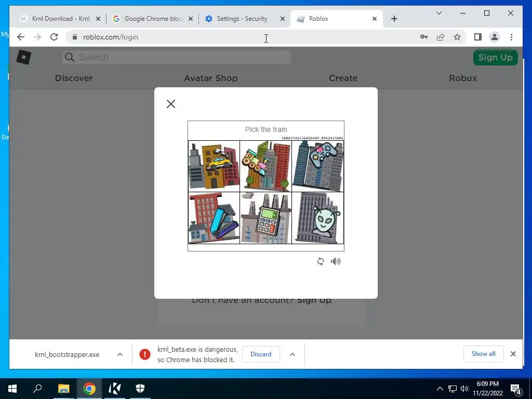The image size is (532, 399).
Task: Go forward in browser history
Action: (37, 37)
